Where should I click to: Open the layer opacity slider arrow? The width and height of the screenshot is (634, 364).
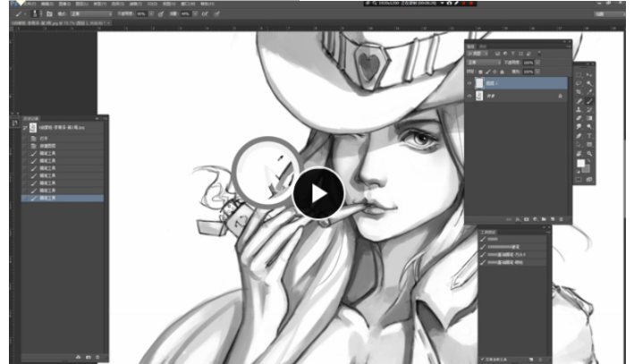coord(537,63)
